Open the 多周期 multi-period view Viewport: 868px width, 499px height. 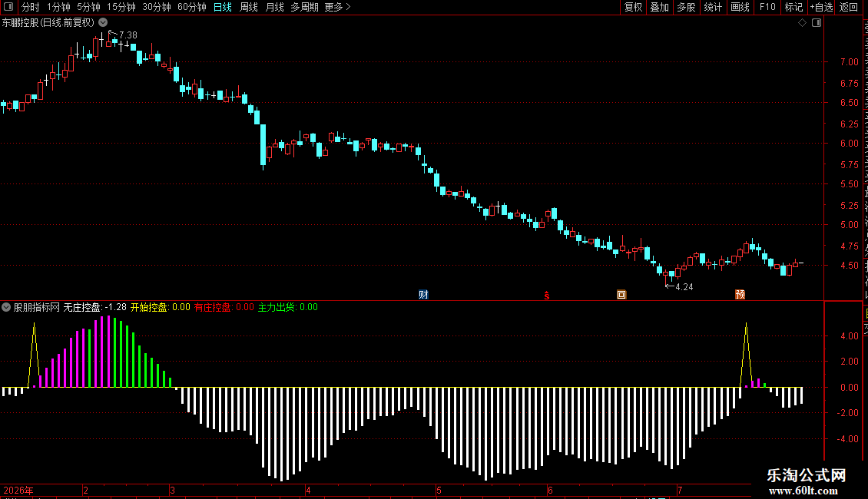click(x=304, y=7)
